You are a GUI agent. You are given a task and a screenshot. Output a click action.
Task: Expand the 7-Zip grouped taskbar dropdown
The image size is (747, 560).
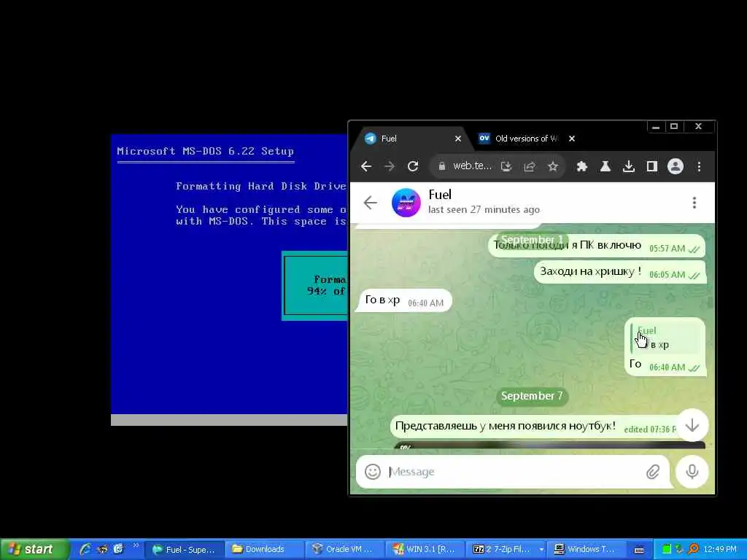click(541, 550)
